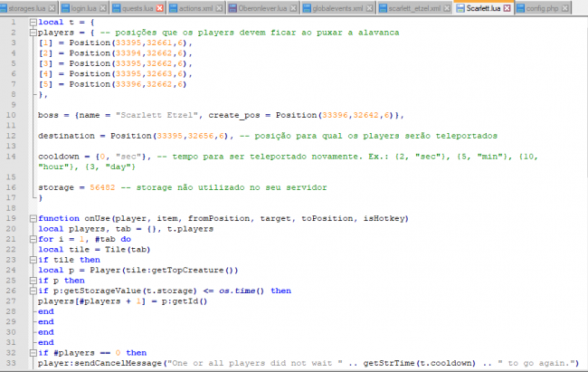
Task: Click 'fromPosition' parameter on line 19
Action: 219,218
